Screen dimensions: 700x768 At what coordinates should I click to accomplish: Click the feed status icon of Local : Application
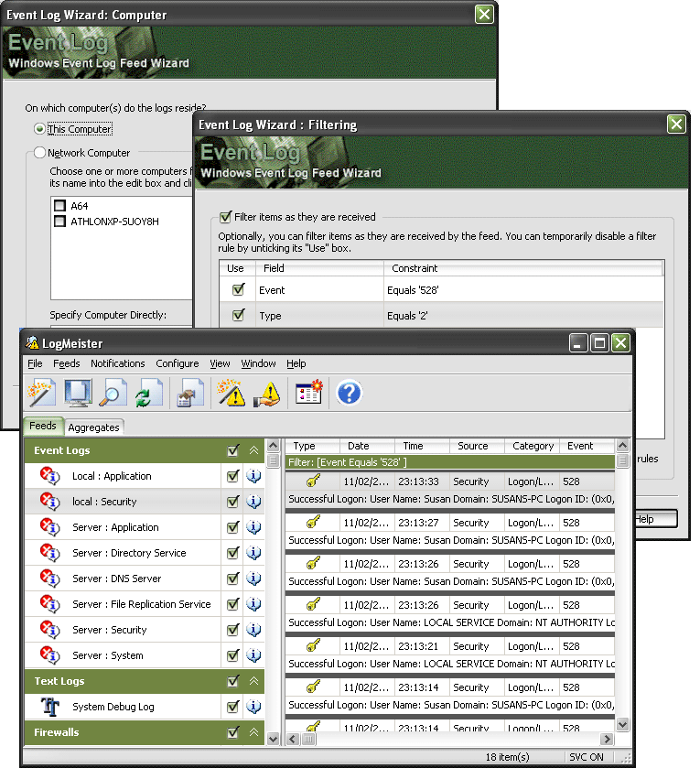(x=49, y=476)
